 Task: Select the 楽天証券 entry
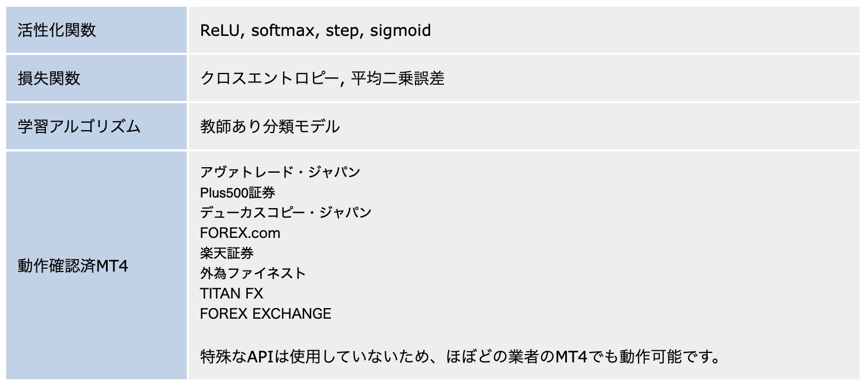(x=227, y=253)
